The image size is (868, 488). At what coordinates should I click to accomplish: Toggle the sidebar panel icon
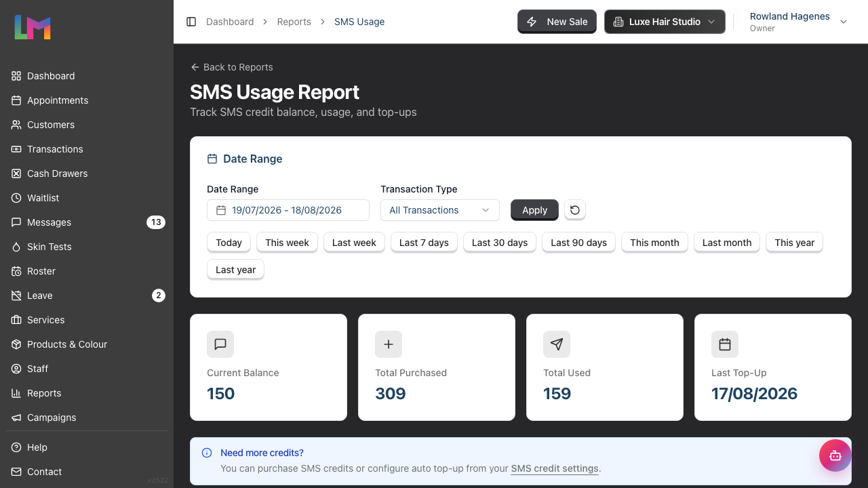[x=191, y=22]
